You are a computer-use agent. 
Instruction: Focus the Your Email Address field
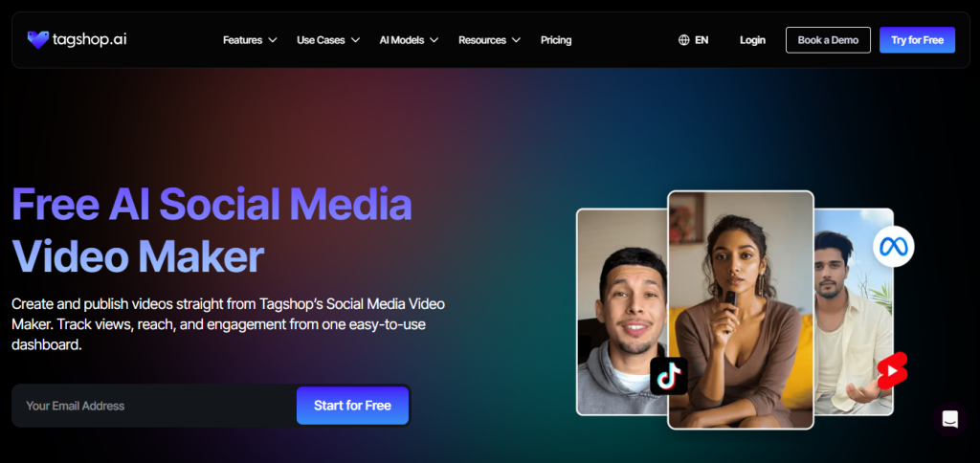click(153, 406)
